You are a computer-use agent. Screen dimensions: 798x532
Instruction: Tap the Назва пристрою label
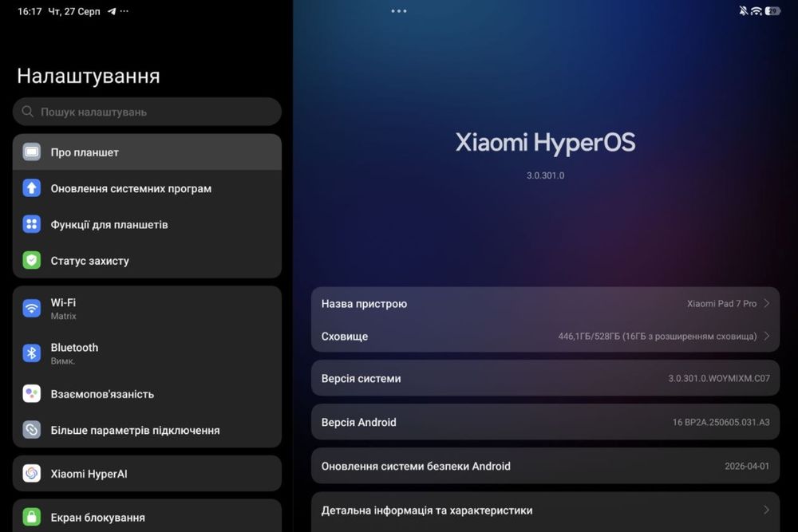coord(364,304)
